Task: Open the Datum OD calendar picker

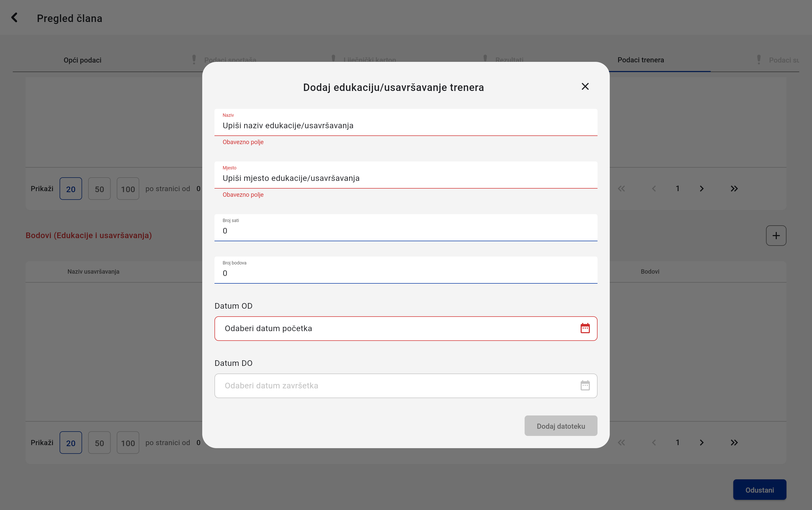Action: tap(585, 328)
